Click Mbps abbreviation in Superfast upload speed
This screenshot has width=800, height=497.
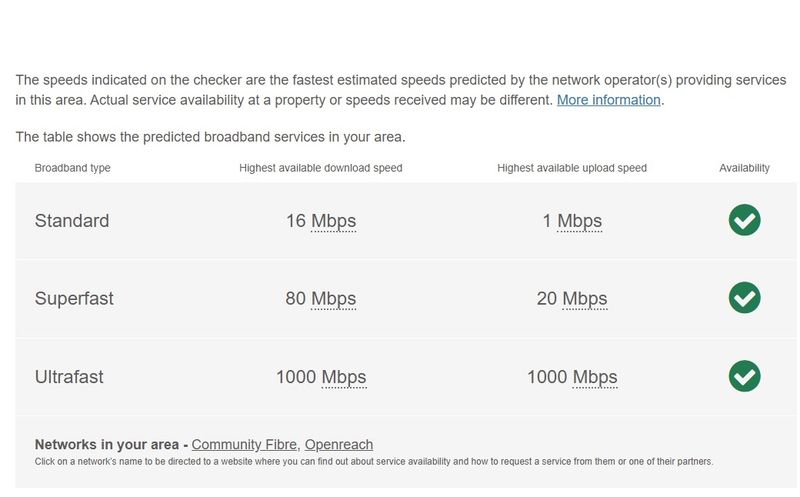point(585,299)
